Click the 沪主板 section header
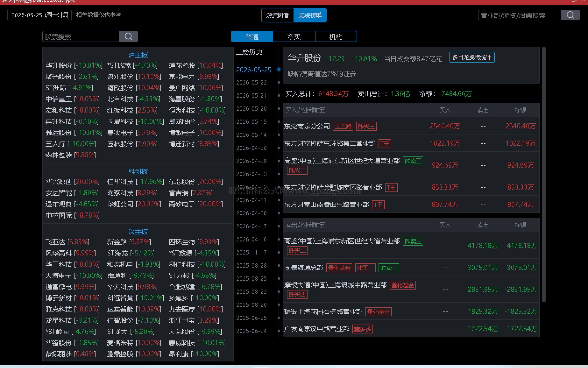This screenshot has width=588, height=368. point(138,55)
